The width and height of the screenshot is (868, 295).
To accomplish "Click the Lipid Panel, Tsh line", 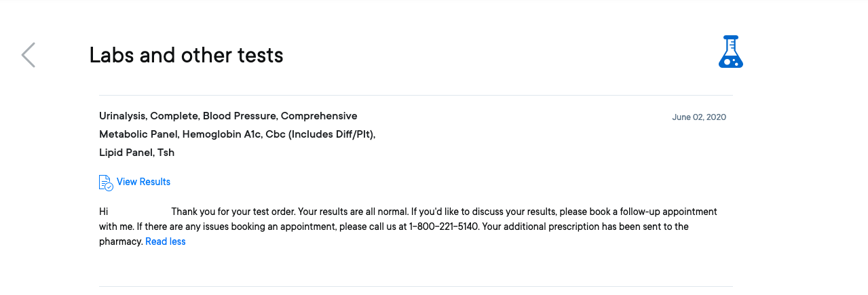I will click(136, 153).
